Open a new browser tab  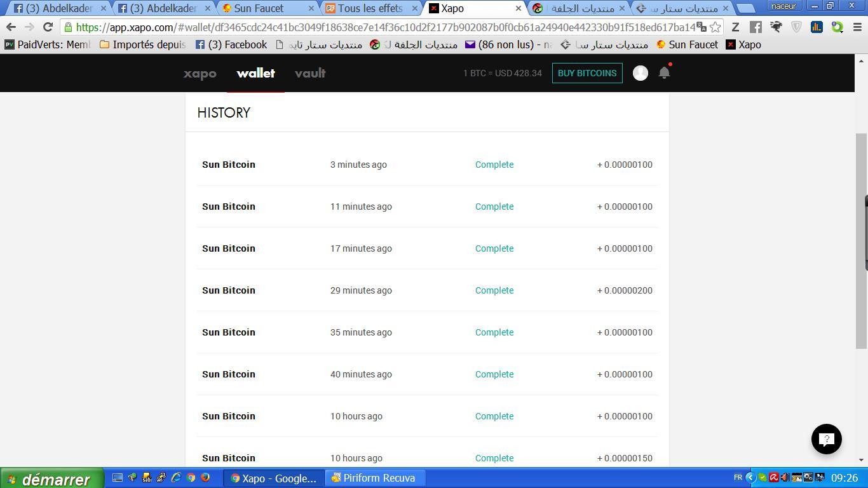747,8
